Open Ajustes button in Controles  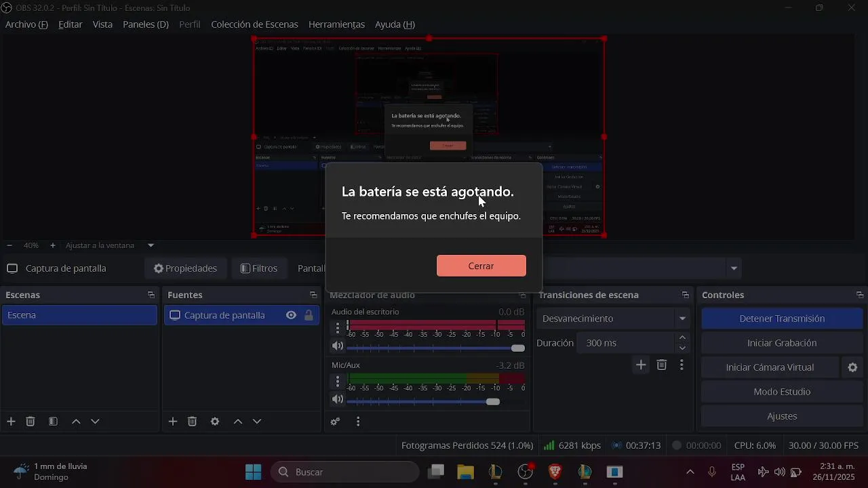click(782, 416)
